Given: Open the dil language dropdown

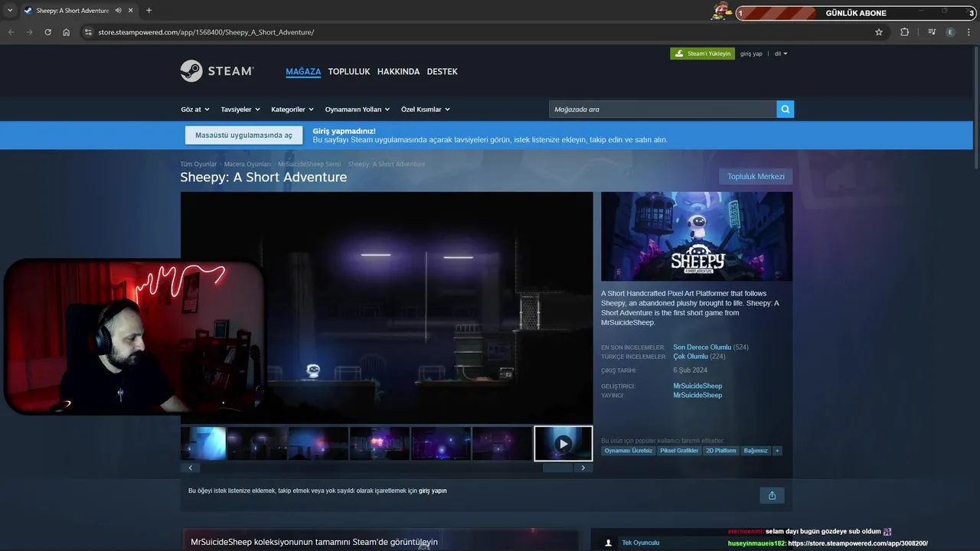Looking at the screenshot, I should click(781, 54).
